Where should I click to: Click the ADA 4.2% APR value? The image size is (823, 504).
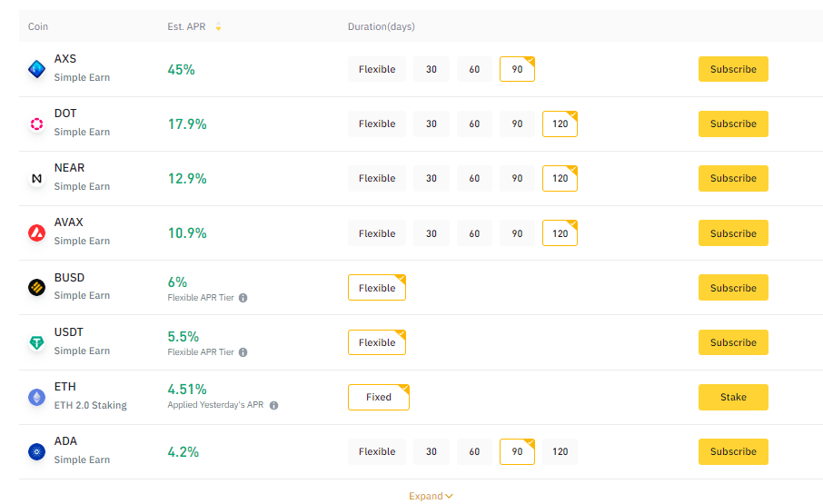point(183,452)
